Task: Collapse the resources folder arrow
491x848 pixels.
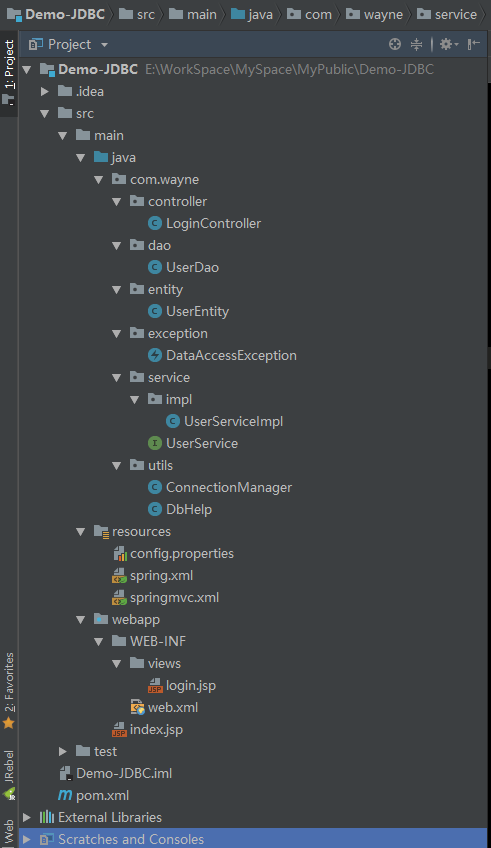Action: [81, 532]
